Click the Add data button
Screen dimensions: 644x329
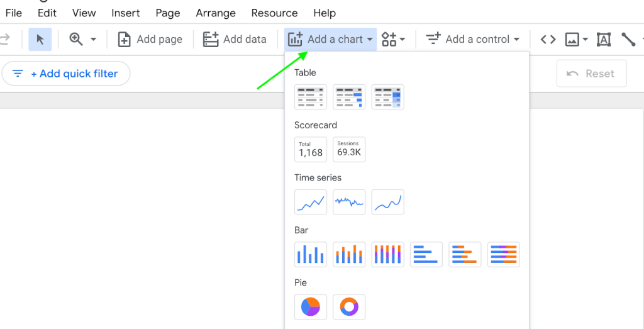(235, 40)
